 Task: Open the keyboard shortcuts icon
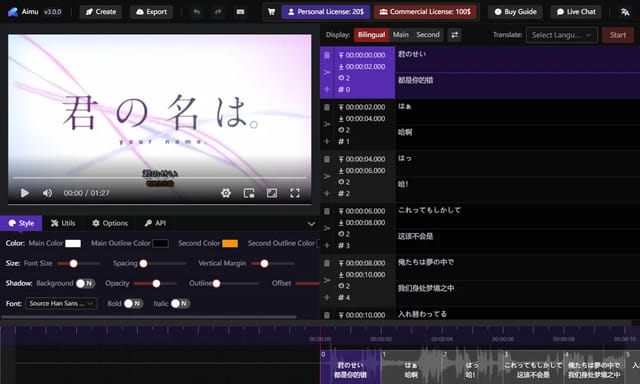(240, 12)
